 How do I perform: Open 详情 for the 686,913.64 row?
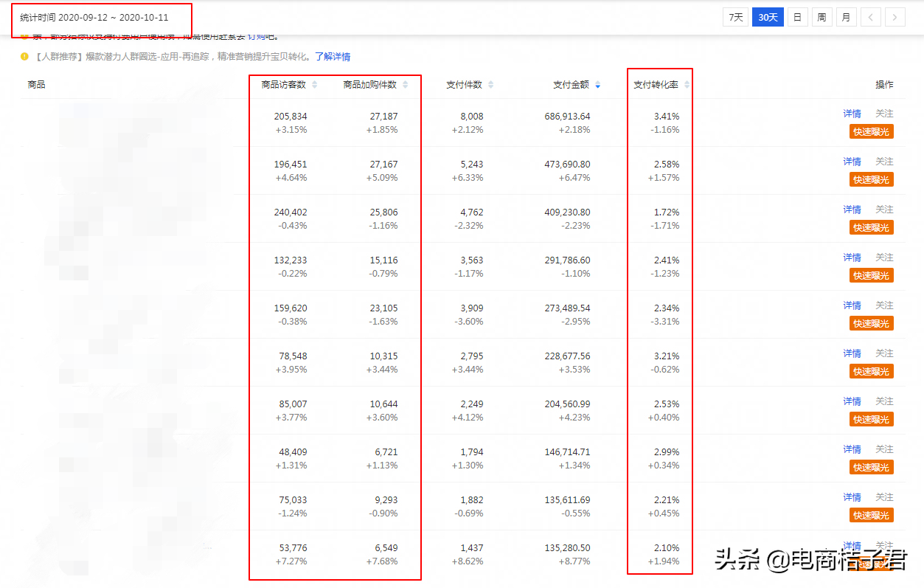point(852,114)
